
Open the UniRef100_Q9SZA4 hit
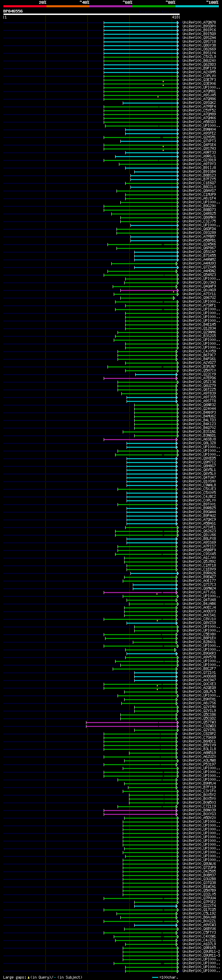click(199, 38)
